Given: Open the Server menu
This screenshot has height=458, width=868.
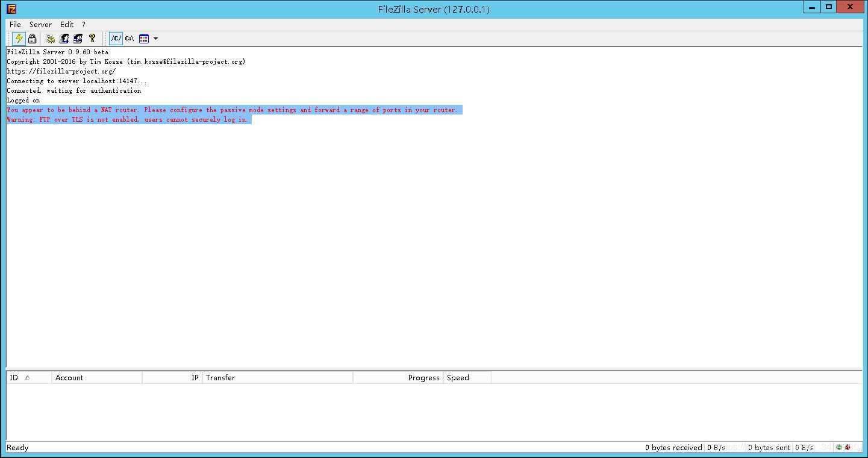Looking at the screenshot, I should (40, 25).
